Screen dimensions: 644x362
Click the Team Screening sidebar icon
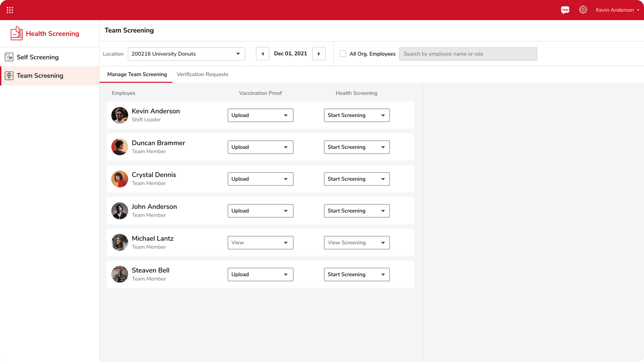pyautogui.click(x=9, y=76)
